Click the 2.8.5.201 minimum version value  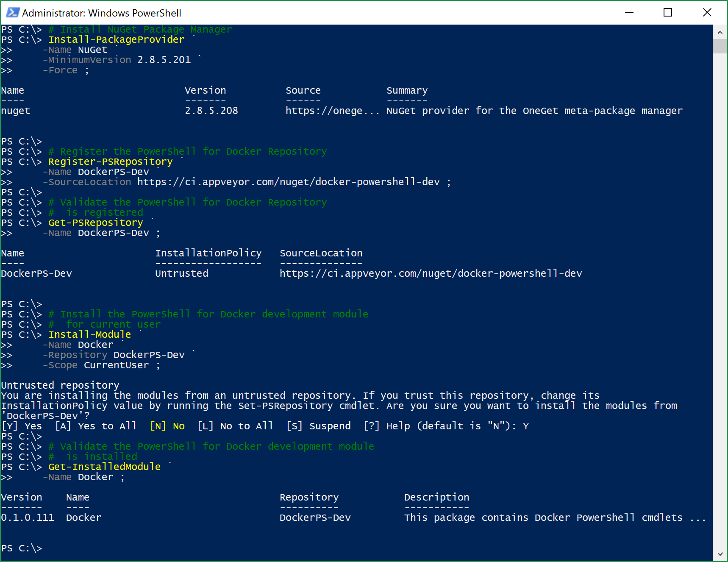pos(164,60)
